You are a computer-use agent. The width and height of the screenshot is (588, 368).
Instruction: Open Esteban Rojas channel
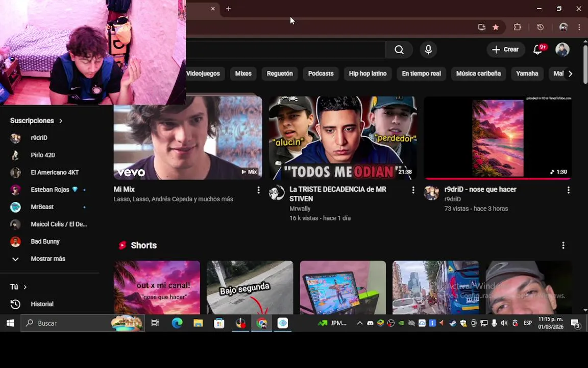pyautogui.click(x=50, y=190)
